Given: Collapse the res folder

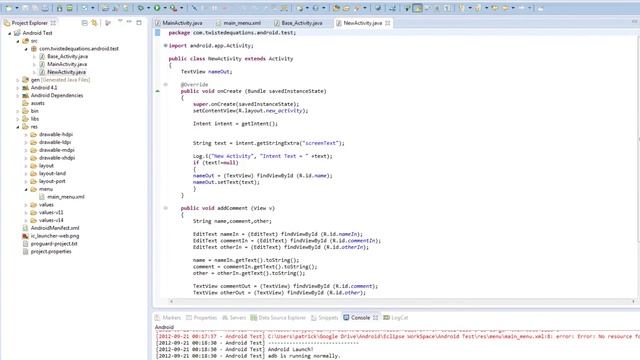Looking at the screenshot, I should click(18, 127).
